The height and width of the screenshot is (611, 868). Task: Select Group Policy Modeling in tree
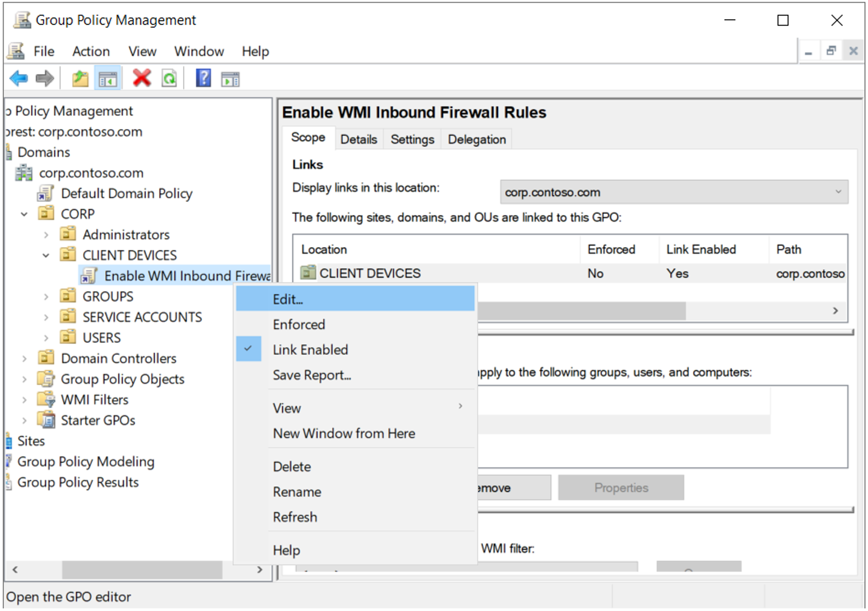(86, 462)
